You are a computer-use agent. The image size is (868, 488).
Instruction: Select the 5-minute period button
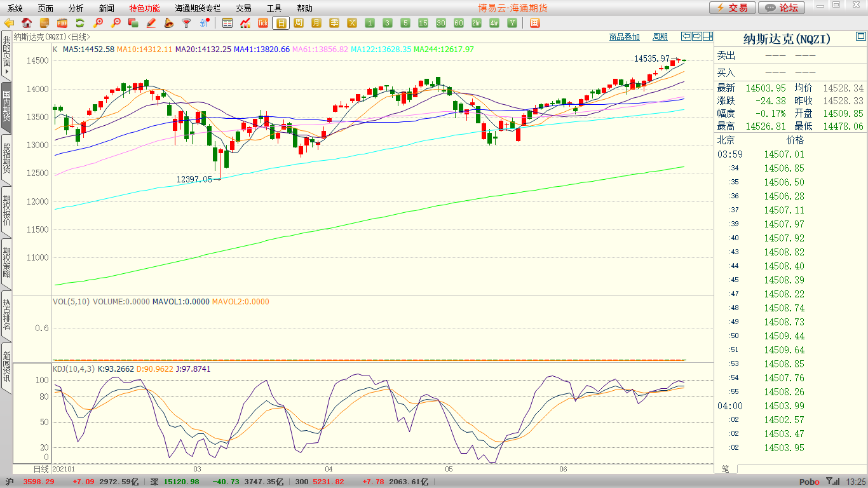coord(405,23)
